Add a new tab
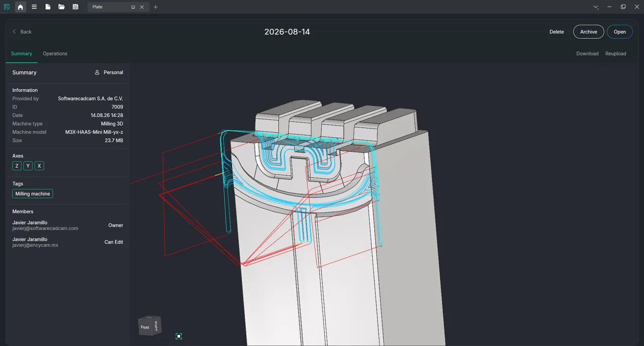The height and width of the screenshot is (346, 644). click(x=155, y=8)
